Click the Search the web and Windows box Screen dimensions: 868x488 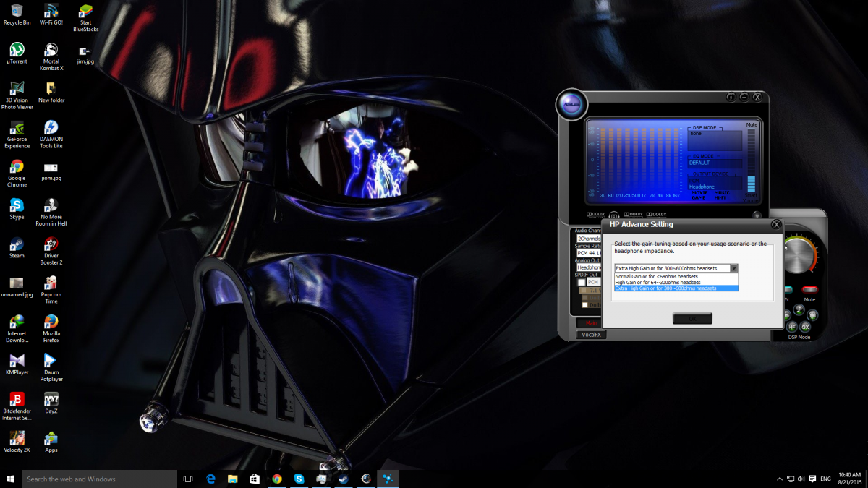pyautogui.click(x=99, y=479)
